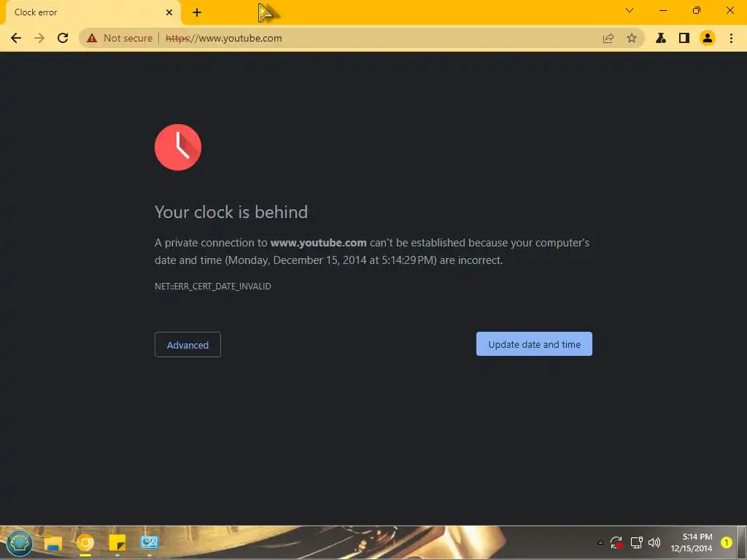Expand the tab search chevron

630,10
